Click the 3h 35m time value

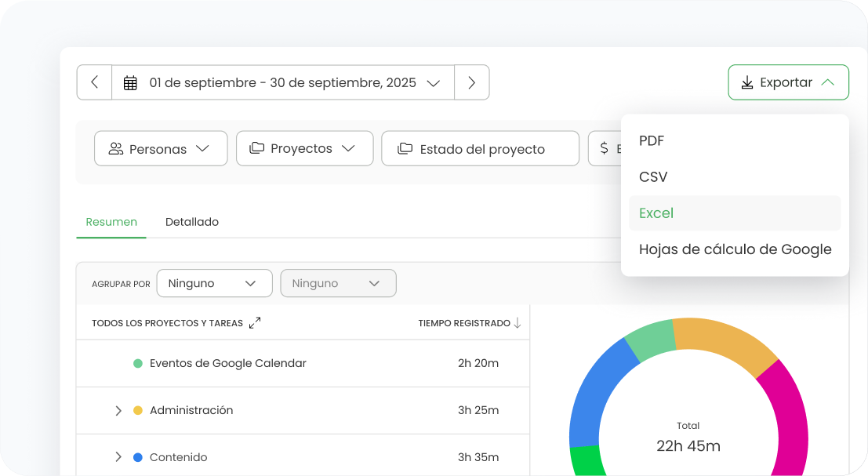[x=478, y=458]
